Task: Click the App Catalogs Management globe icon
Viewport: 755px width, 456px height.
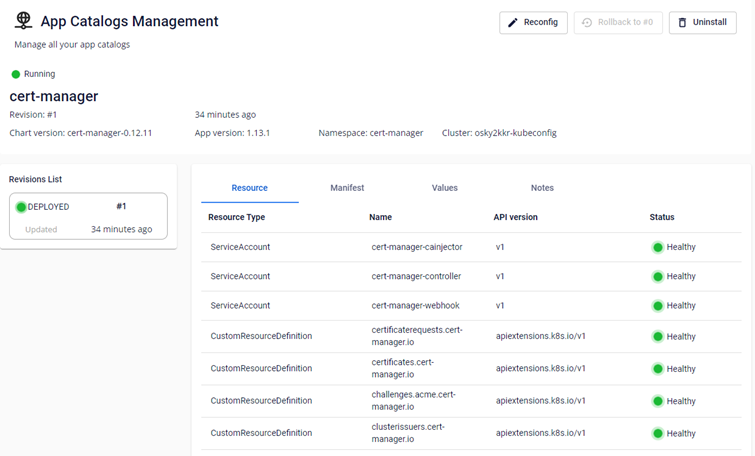Action: pos(24,21)
